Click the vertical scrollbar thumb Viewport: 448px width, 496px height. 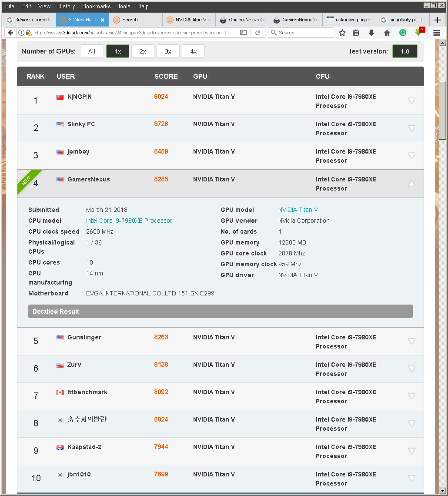(443, 110)
